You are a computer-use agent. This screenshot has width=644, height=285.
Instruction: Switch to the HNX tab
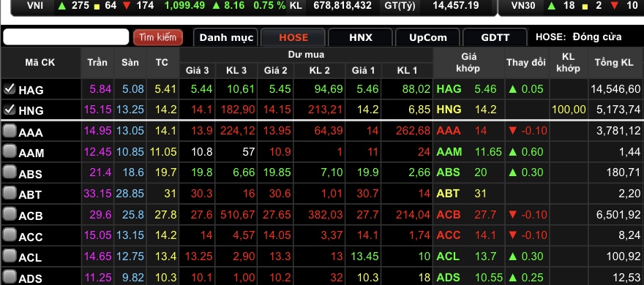(361, 37)
